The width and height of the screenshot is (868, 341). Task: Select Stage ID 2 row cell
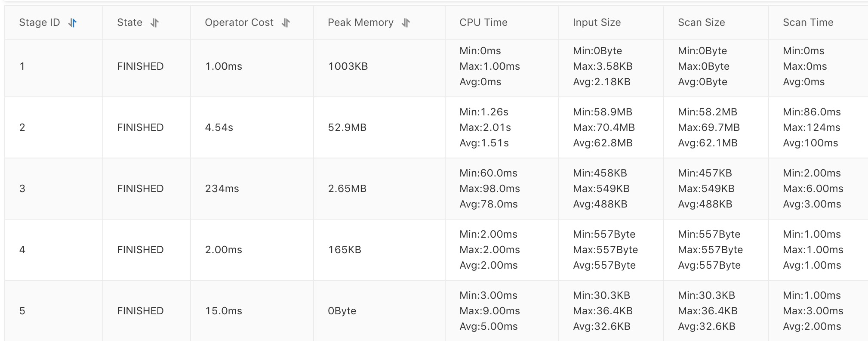coord(54,127)
